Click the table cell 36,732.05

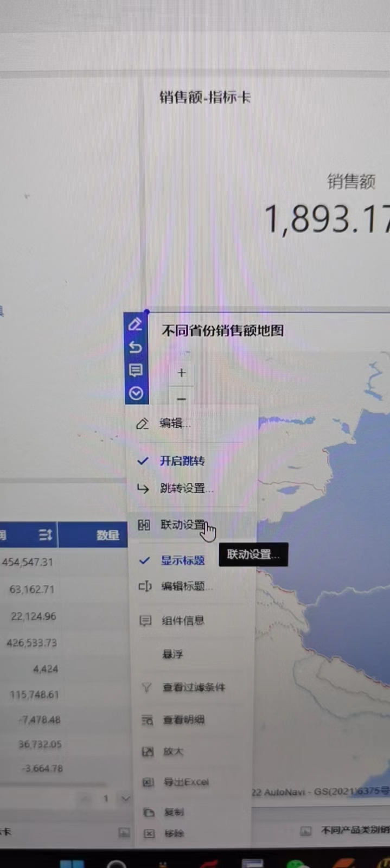coord(40,744)
